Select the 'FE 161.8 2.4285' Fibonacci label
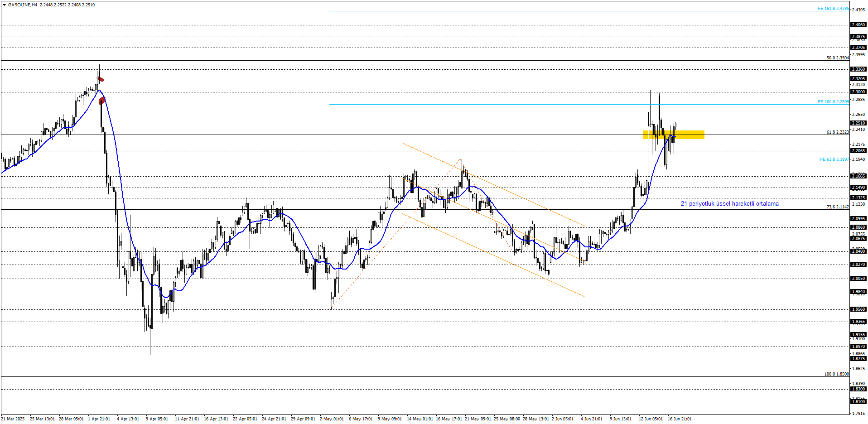This screenshot has height=424, width=868. [x=833, y=9]
